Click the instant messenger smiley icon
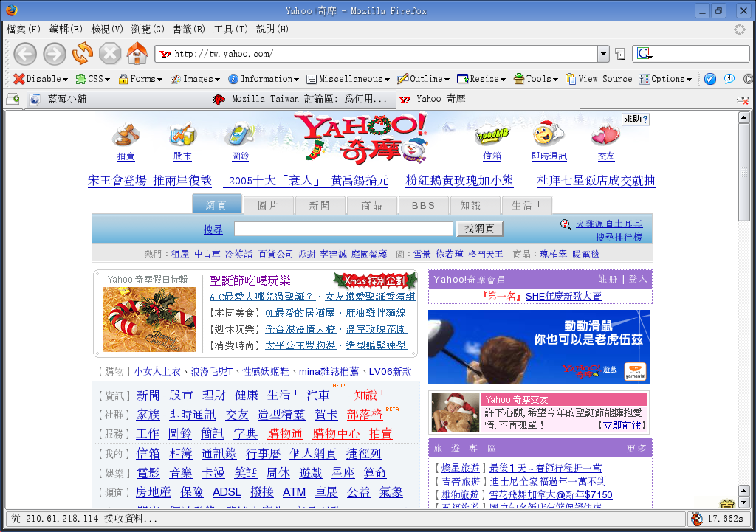This screenshot has width=756, height=532. pyautogui.click(x=549, y=134)
